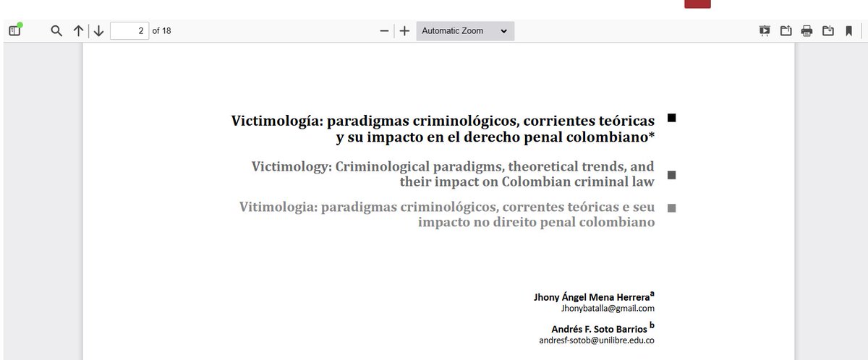Open the find-in-document search tool
The image size is (868, 360).
tap(56, 31)
